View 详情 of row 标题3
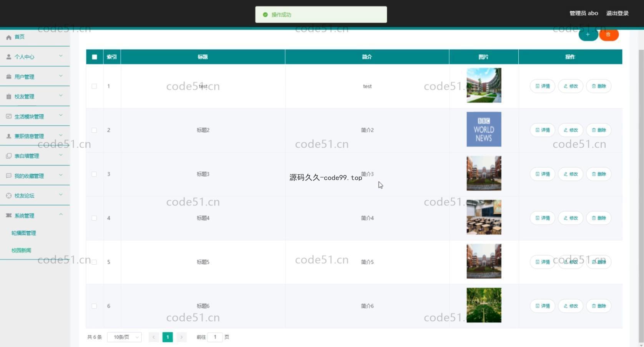This screenshot has width=644, height=347. pos(543,174)
